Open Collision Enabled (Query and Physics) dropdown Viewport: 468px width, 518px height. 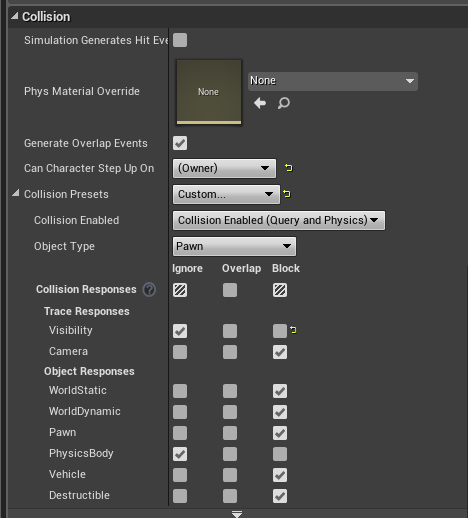(279, 220)
